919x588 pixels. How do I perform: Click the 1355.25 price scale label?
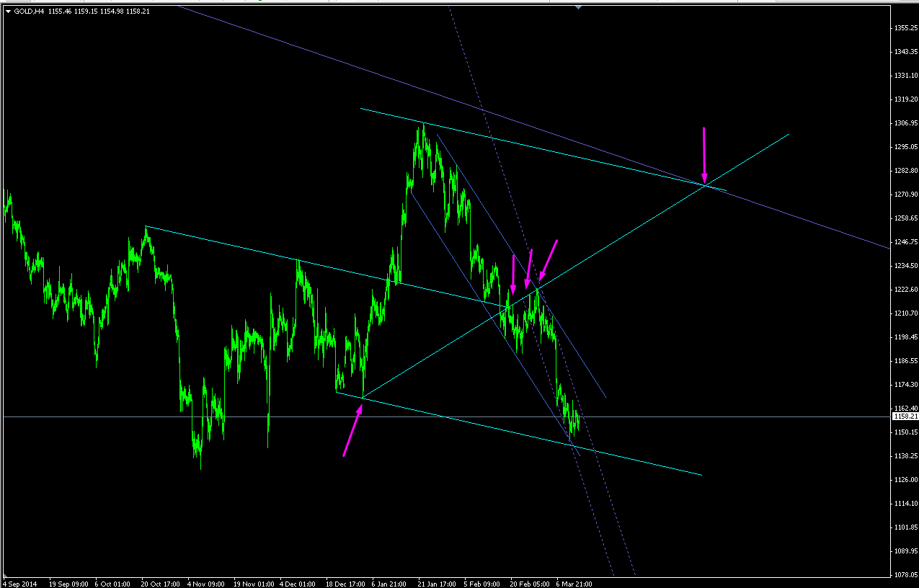(x=905, y=27)
